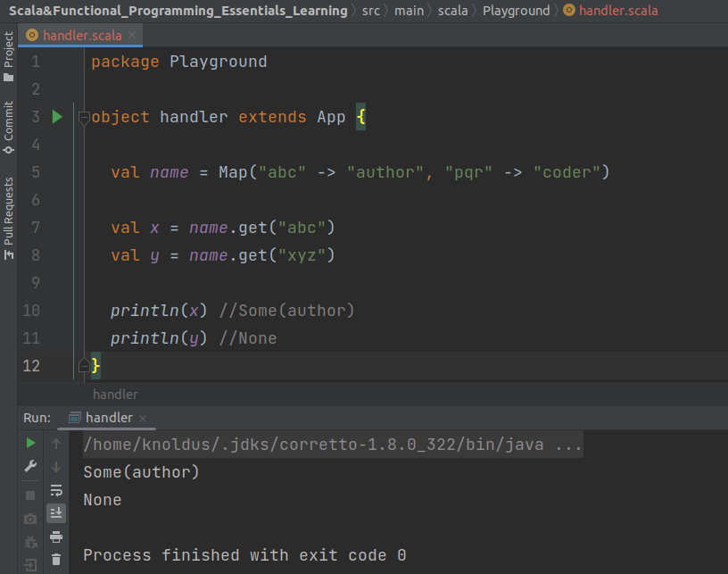Click line number 12 in gutter

pos(31,366)
